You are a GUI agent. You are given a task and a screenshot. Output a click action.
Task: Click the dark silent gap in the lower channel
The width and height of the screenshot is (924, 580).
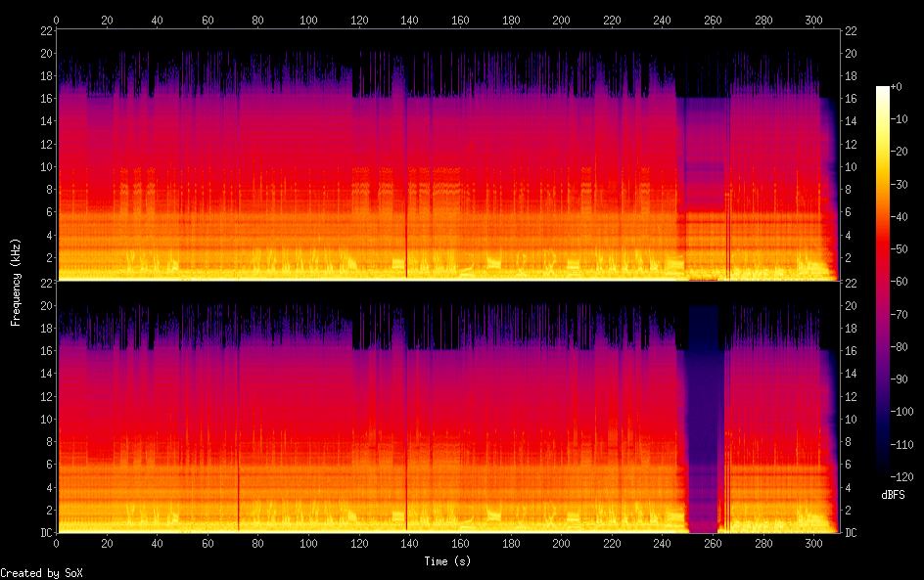tap(703, 421)
